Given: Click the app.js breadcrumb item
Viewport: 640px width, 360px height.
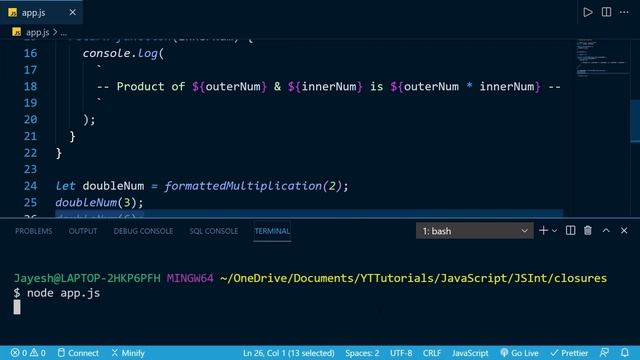Looking at the screenshot, I should pos(37,32).
